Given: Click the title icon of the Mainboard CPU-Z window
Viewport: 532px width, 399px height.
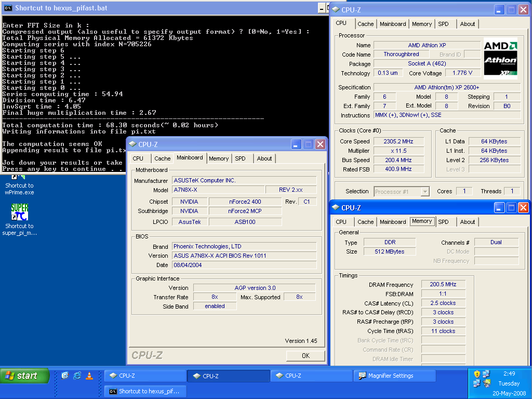Looking at the screenshot, I should point(132,144).
